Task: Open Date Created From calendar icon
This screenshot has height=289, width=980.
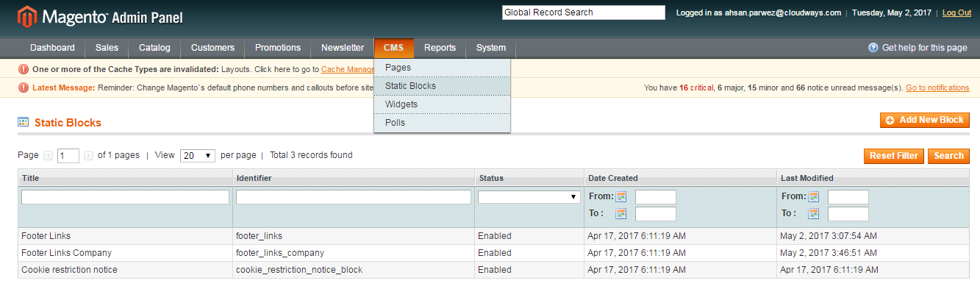Action: tap(620, 196)
